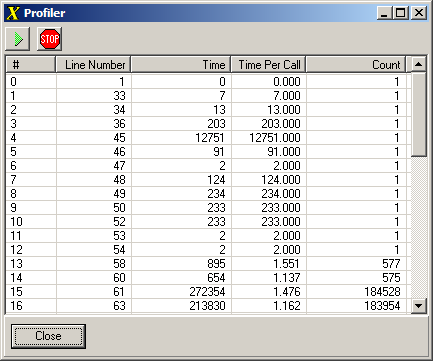The width and height of the screenshot is (433, 361).
Task: Click time value 895 in row 13
Action: point(216,264)
